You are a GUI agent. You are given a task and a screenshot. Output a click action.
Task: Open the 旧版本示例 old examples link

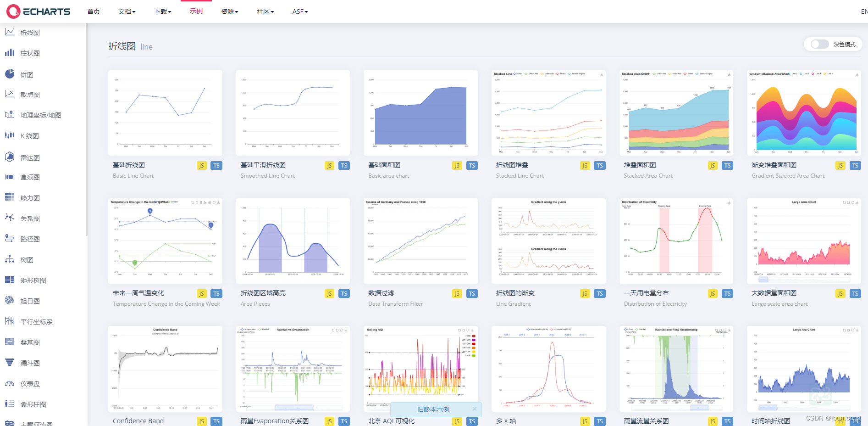433,409
